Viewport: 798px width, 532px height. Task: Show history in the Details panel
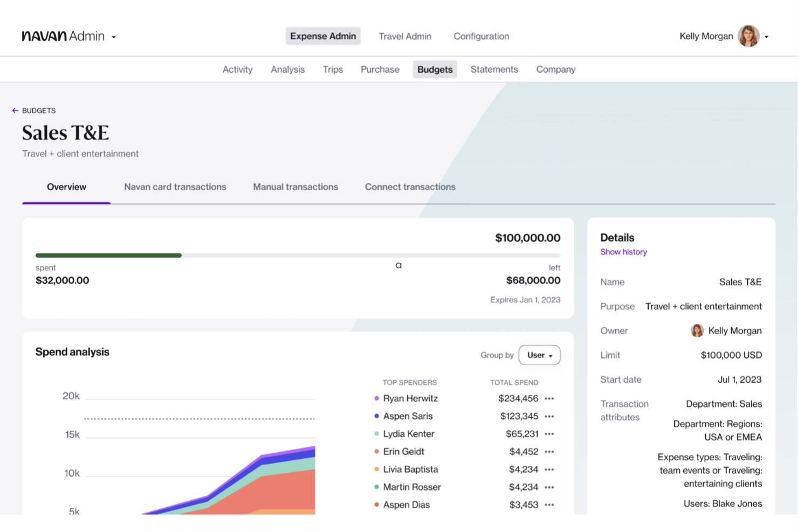[x=623, y=252]
